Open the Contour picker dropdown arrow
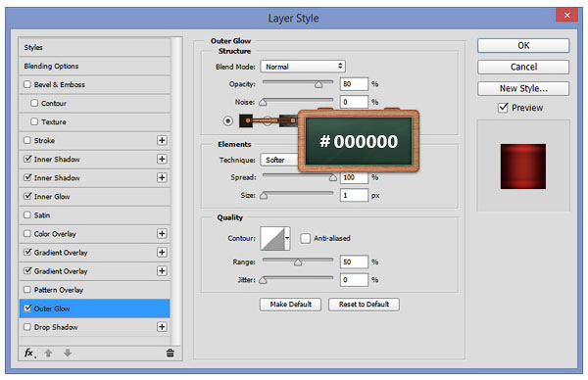 [x=287, y=238]
